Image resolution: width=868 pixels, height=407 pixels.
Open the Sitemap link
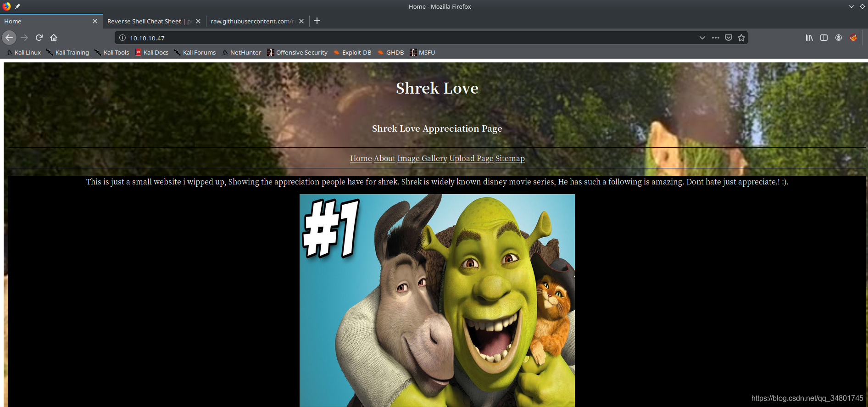(510, 158)
